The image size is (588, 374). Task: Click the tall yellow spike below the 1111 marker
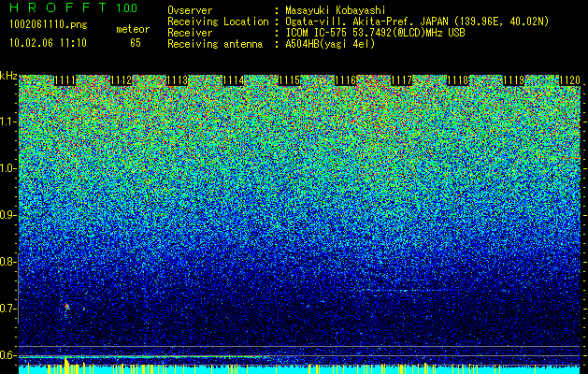[x=66, y=366]
